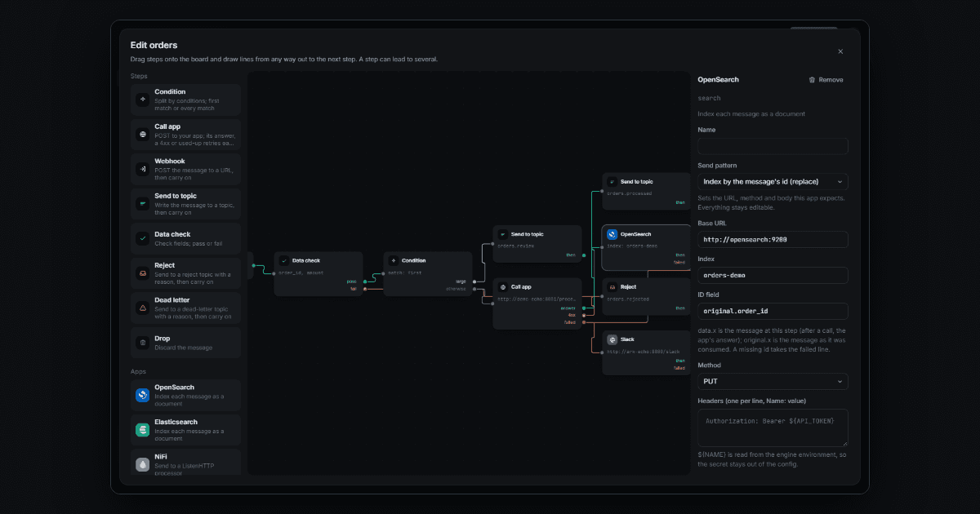
Task: Click 'match: first' text on Condition node
Action: pyautogui.click(x=405, y=273)
